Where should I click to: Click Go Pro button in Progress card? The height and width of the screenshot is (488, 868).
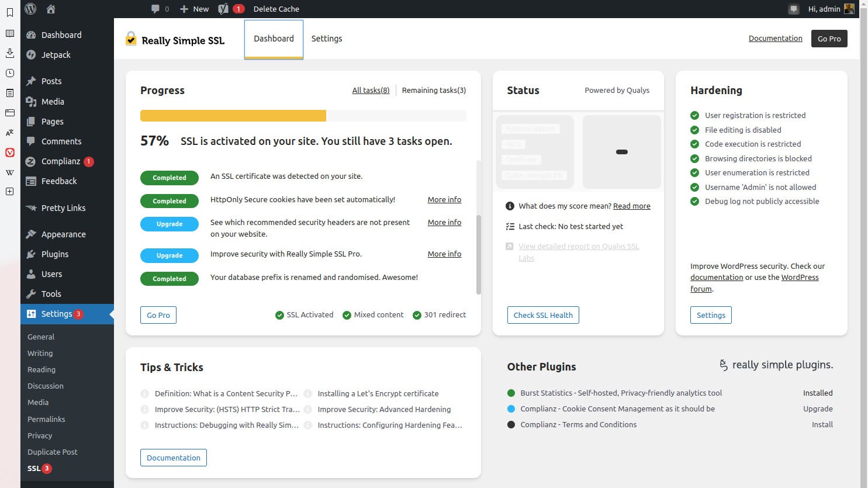[x=158, y=315]
